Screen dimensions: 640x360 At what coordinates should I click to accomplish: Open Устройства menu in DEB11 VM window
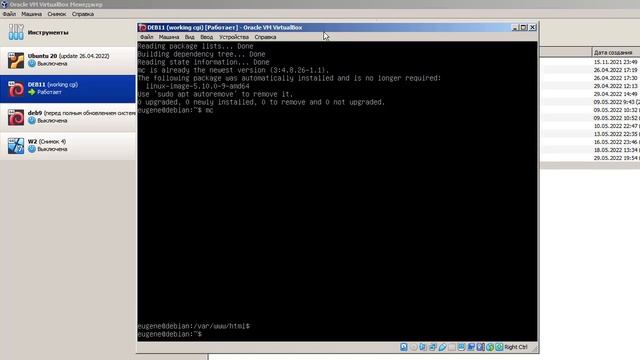tap(233, 37)
